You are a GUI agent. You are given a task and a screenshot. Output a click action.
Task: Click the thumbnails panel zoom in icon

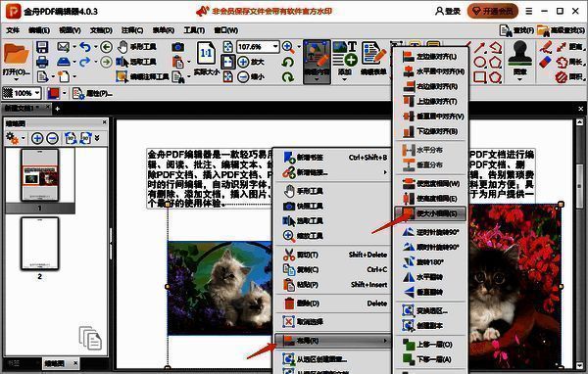[x=37, y=138]
